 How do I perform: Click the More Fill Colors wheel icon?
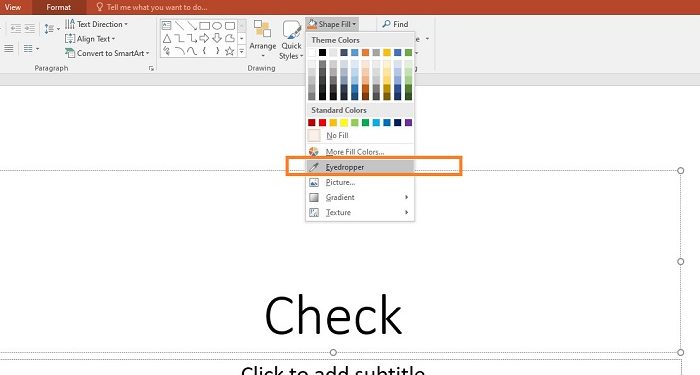click(x=314, y=152)
